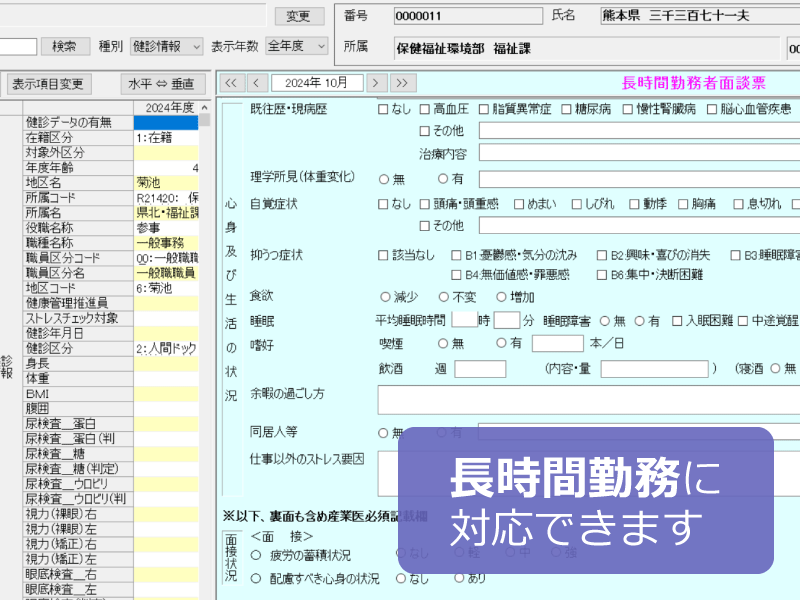Jump to last record with >> button

402,83
